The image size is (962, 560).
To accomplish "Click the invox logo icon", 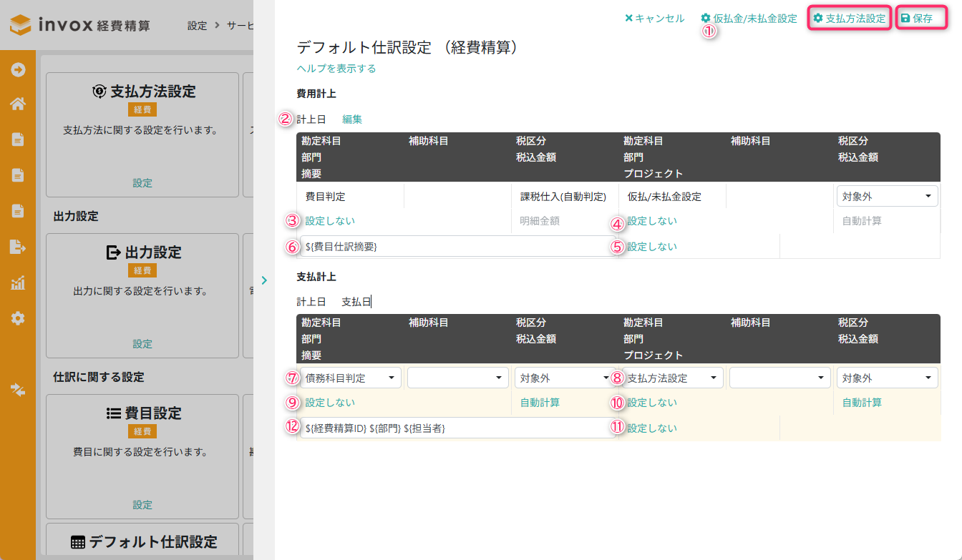I will [21, 25].
